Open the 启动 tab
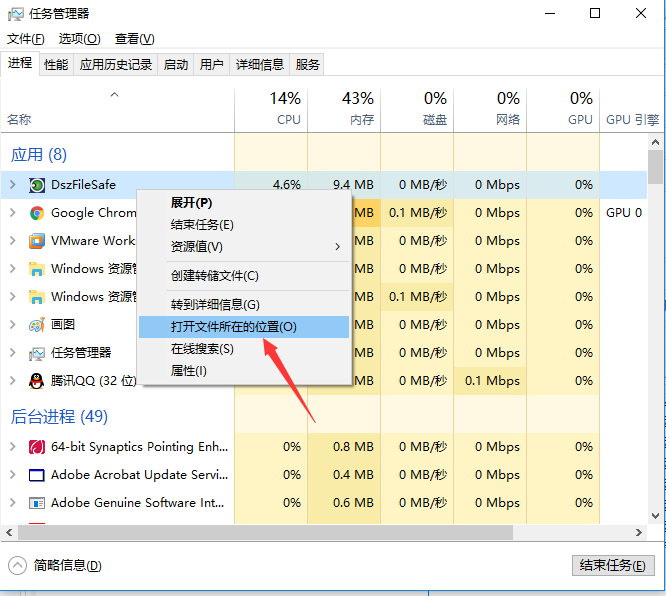Viewport: 666px width, 596px height. (176, 65)
